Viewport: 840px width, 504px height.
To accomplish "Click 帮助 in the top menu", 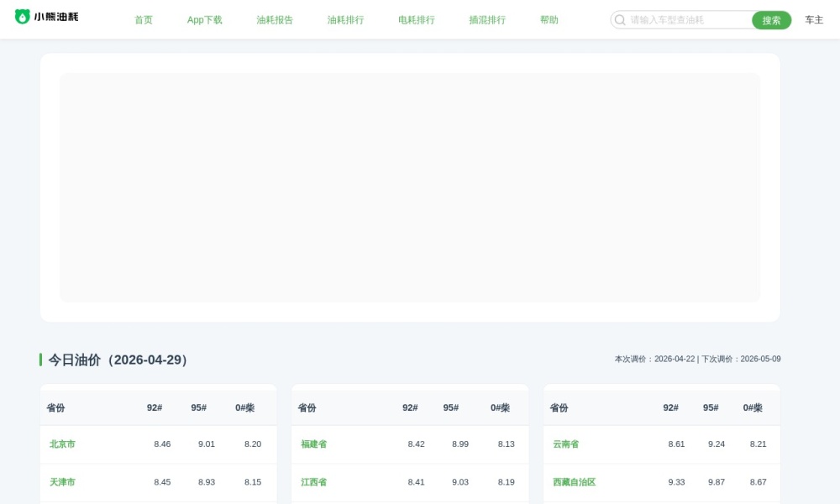I will (549, 20).
